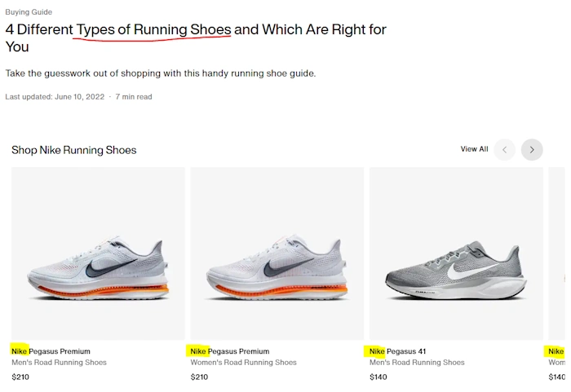The width and height of the screenshot is (571, 392).
Task: Click the Shop Nike Running Shoes heading
Action: point(74,150)
